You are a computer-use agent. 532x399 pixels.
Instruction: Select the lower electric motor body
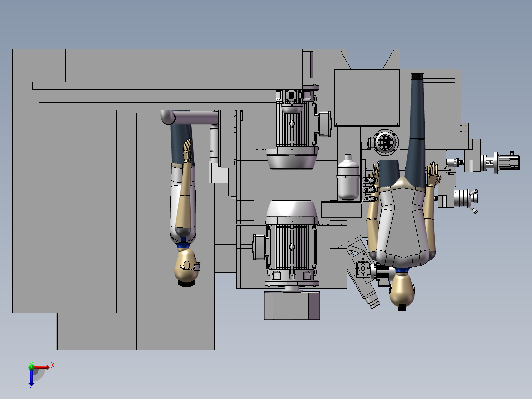(x=292, y=243)
